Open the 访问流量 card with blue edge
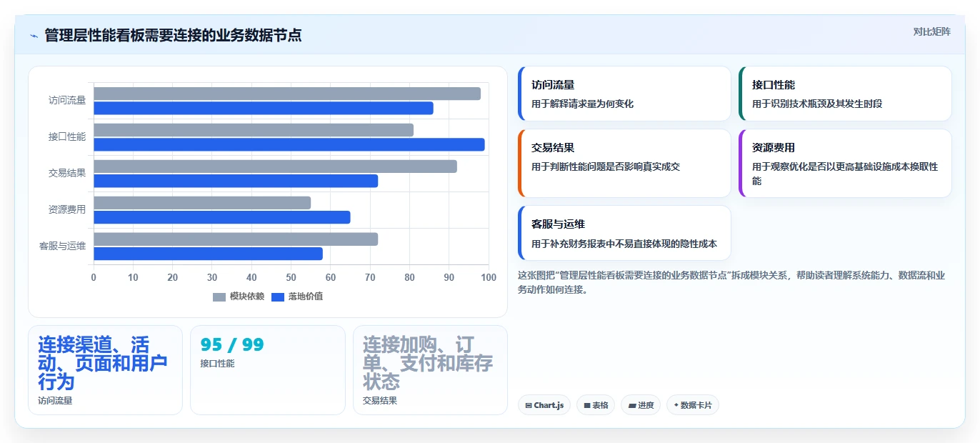 [624, 94]
